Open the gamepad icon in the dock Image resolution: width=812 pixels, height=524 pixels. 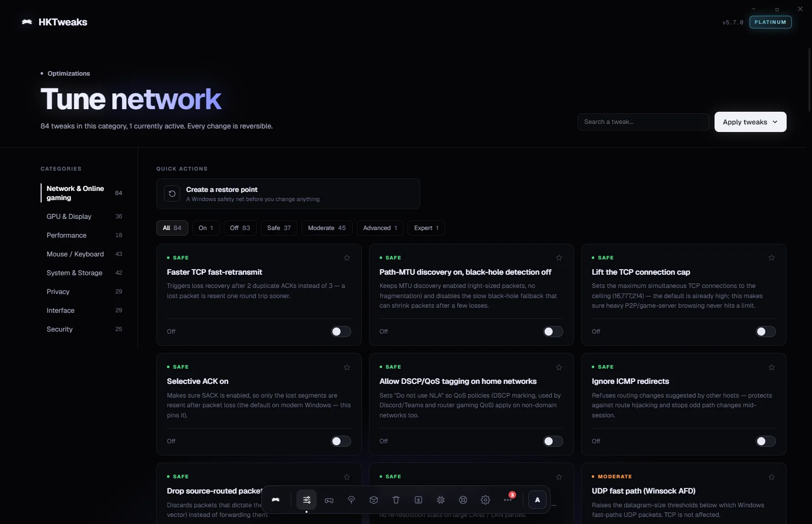pyautogui.click(x=329, y=500)
